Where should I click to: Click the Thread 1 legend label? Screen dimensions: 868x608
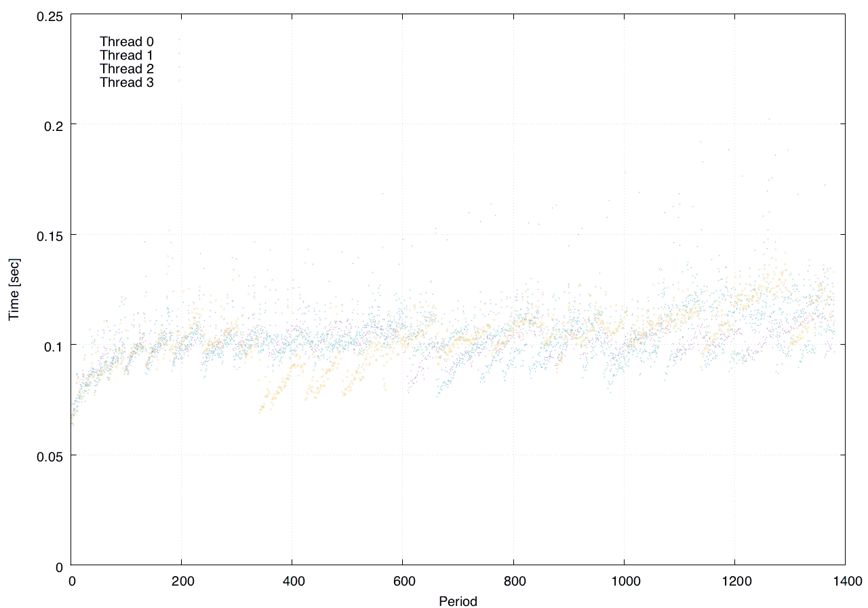[x=127, y=55]
